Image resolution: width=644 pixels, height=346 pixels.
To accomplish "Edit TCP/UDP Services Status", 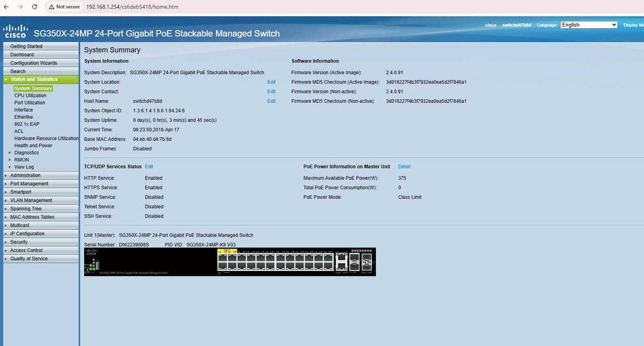I will (149, 167).
